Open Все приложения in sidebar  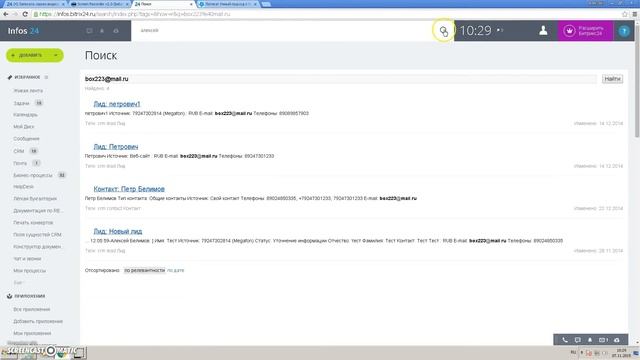pos(31,309)
